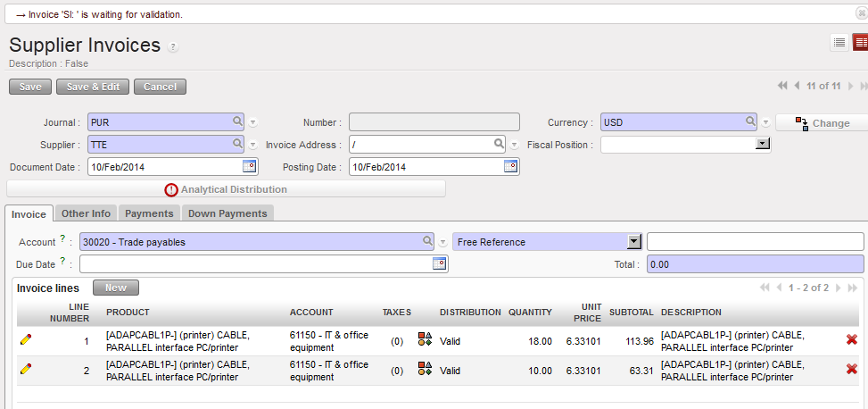Open the Free Reference dropdown

tap(634, 242)
